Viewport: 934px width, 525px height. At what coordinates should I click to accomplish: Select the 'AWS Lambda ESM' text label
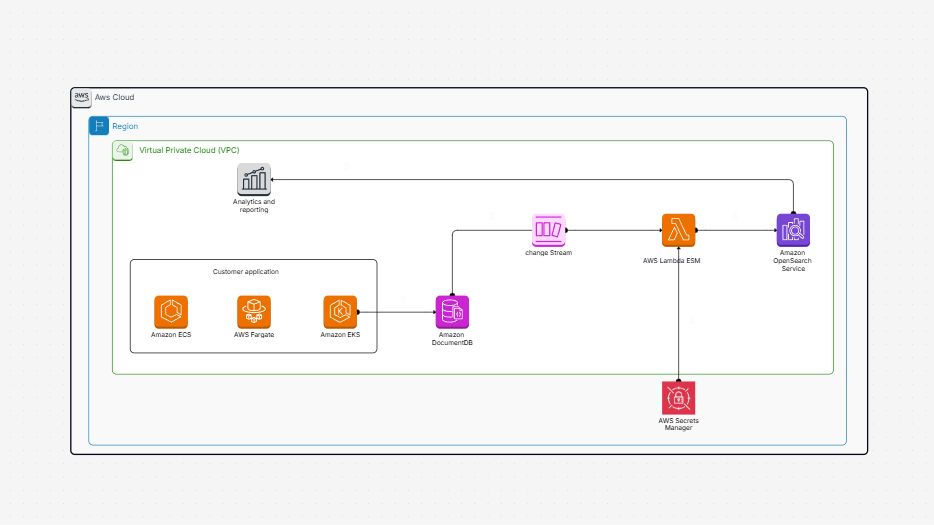(x=671, y=260)
